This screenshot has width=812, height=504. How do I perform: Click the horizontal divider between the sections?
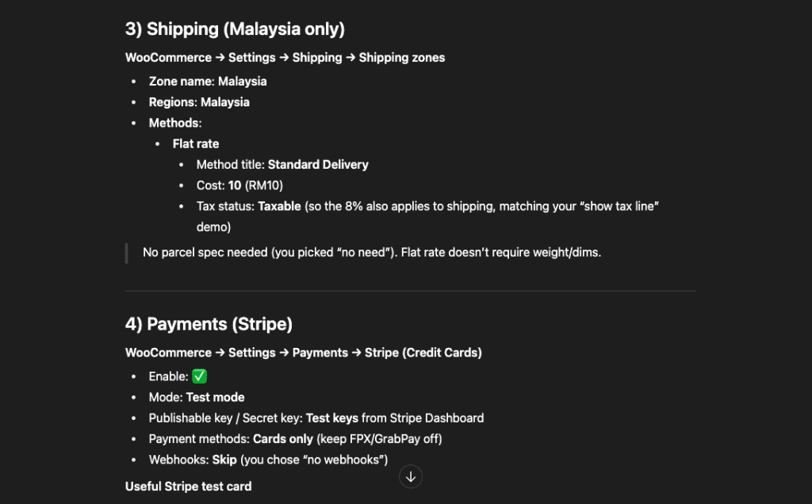[410, 291]
